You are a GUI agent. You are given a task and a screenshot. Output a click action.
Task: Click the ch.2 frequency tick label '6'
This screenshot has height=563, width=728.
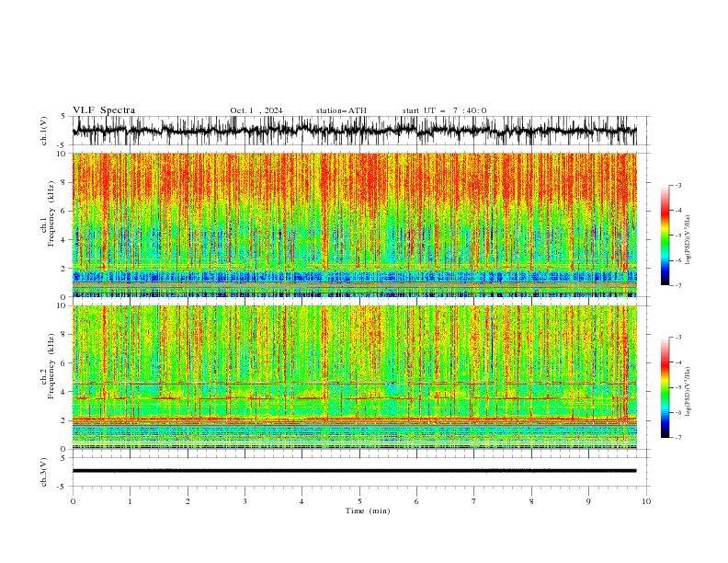point(64,362)
